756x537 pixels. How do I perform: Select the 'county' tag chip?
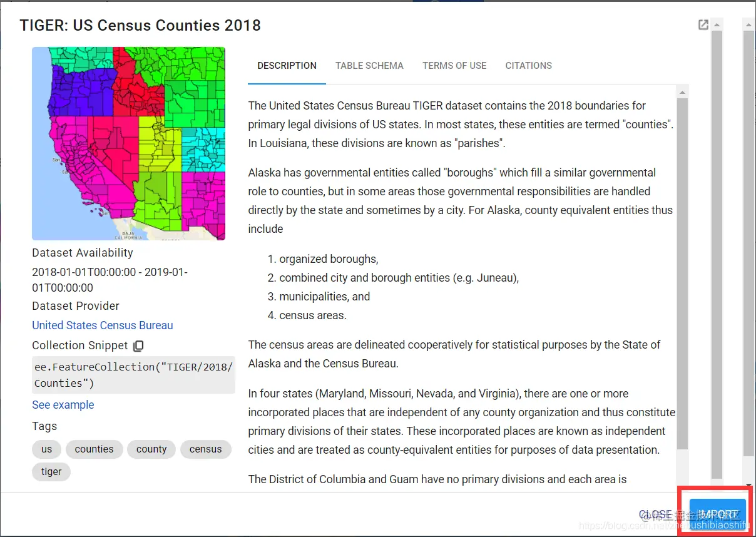[151, 449]
